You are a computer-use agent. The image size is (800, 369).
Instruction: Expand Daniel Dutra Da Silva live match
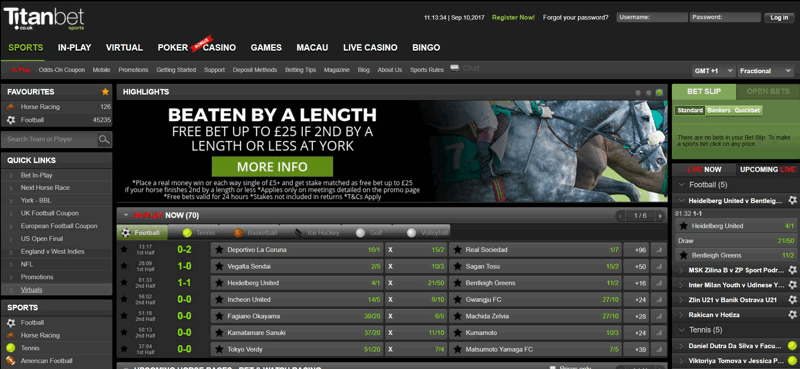681,346
